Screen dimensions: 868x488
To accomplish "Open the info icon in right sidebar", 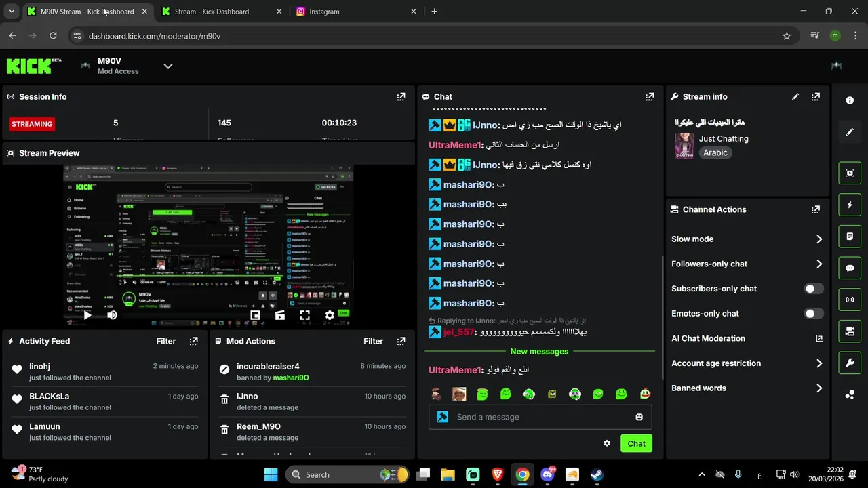I will pos(850,100).
